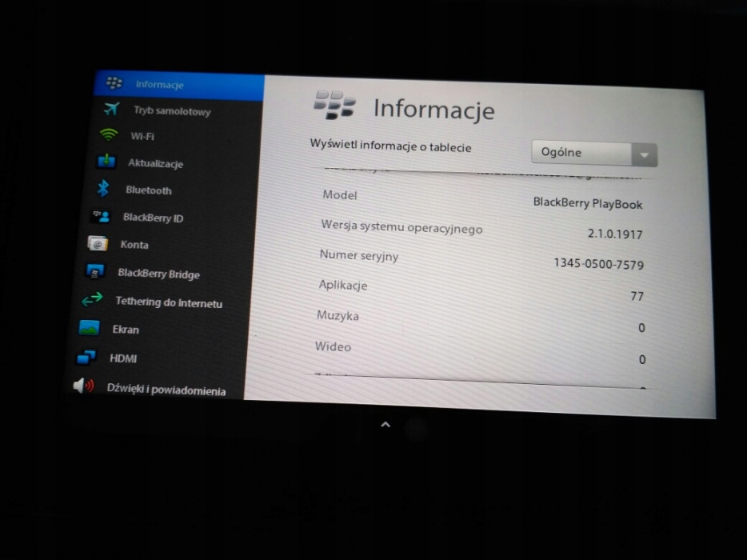Tap the Konta email card icon

click(98, 243)
